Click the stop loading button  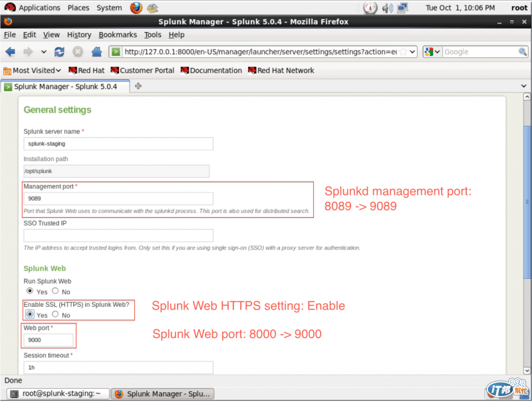[x=78, y=52]
